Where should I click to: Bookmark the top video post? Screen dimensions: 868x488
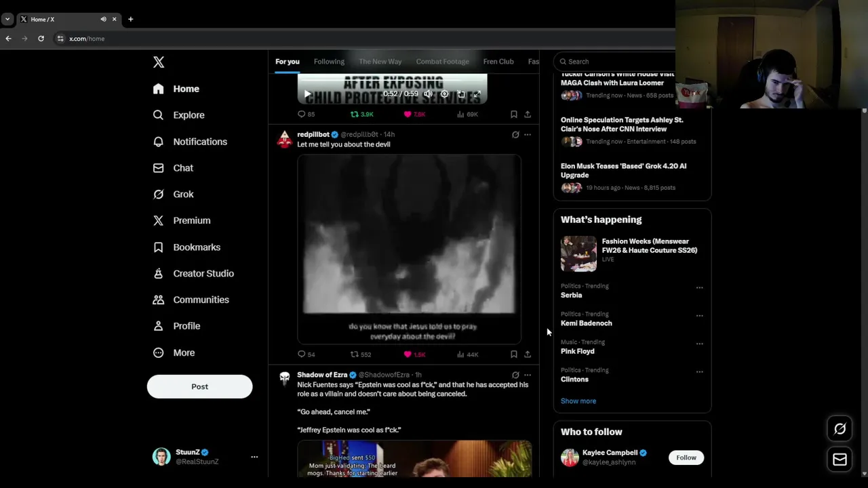(513, 115)
